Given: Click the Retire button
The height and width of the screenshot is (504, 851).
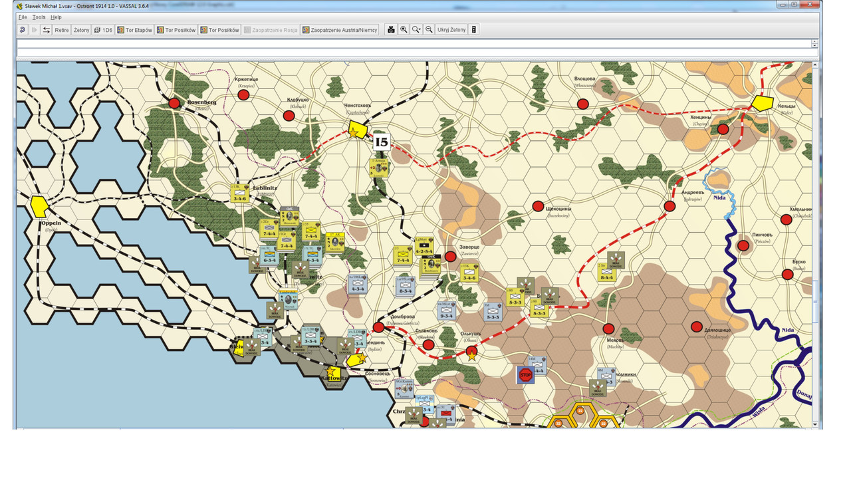Looking at the screenshot, I should click(62, 30).
